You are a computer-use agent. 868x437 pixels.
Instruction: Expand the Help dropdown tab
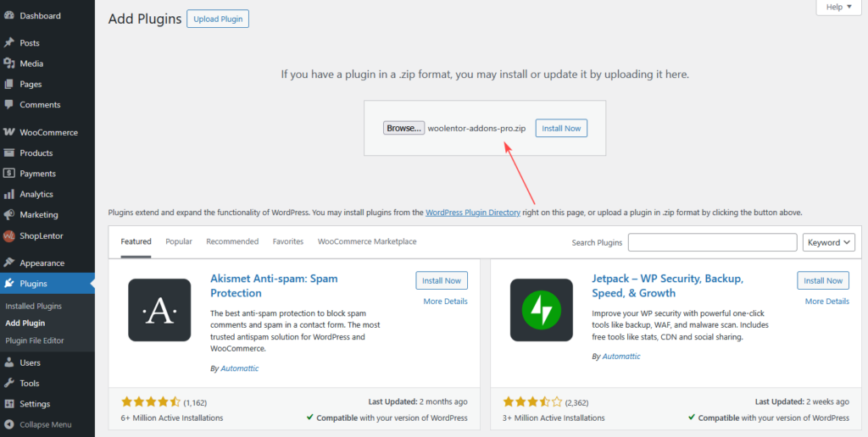pyautogui.click(x=838, y=7)
